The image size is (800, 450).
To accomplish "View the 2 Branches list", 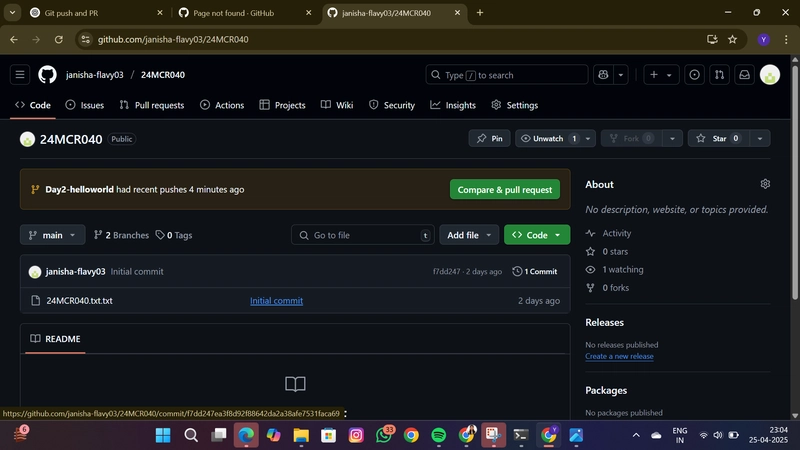I will point(121,235).
